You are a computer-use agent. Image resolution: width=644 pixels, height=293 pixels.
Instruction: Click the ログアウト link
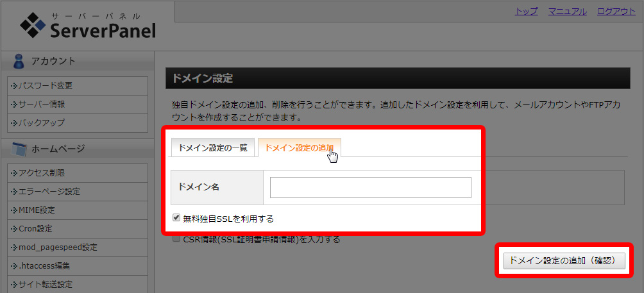(616, 12)
